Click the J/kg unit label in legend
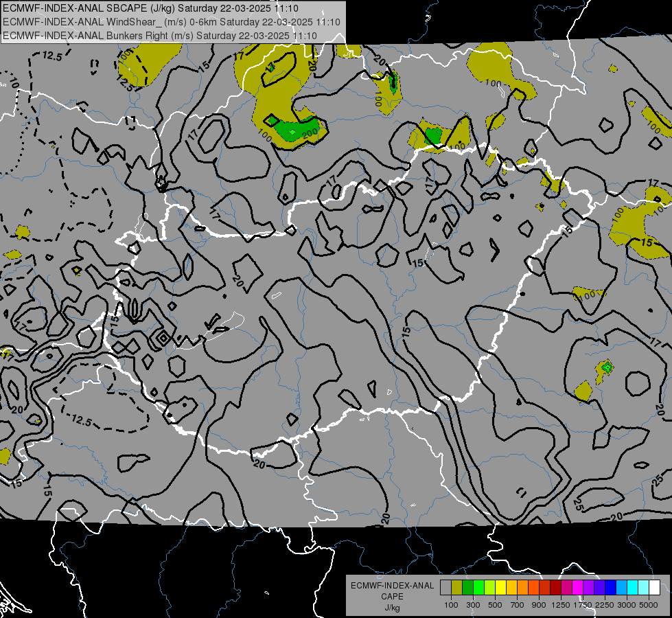Screen dimensions: 672x618 (392, 608)
